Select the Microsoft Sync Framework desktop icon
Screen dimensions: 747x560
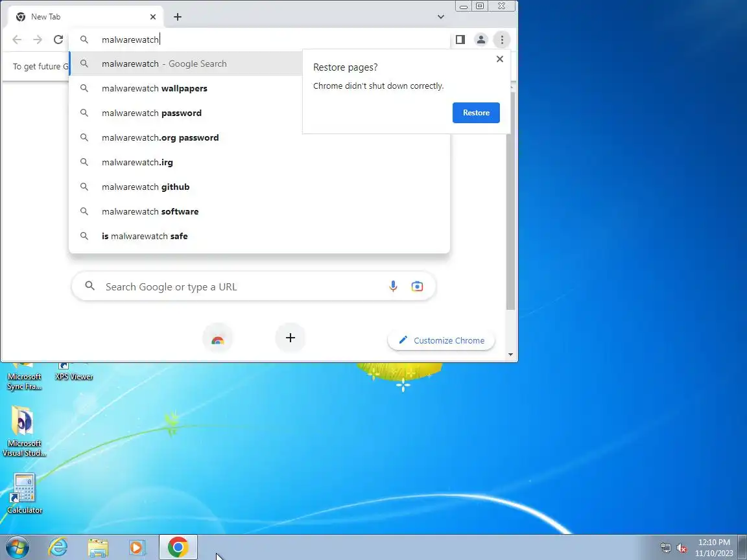[24, 377]
